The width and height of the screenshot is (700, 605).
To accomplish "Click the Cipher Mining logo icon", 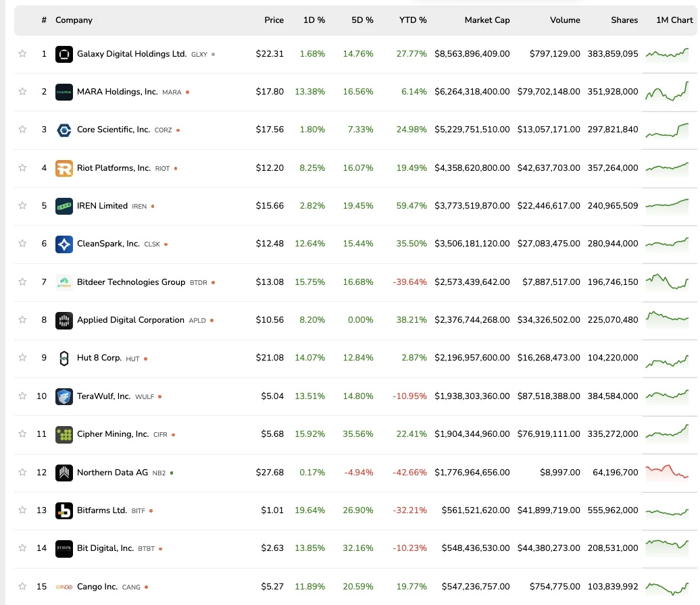I will (64, 434).
